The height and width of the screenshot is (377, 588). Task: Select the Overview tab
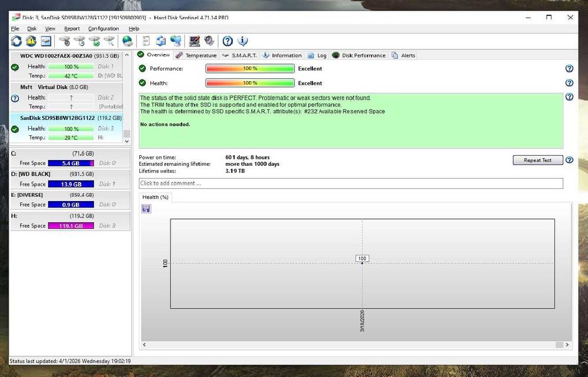[153, 55]
